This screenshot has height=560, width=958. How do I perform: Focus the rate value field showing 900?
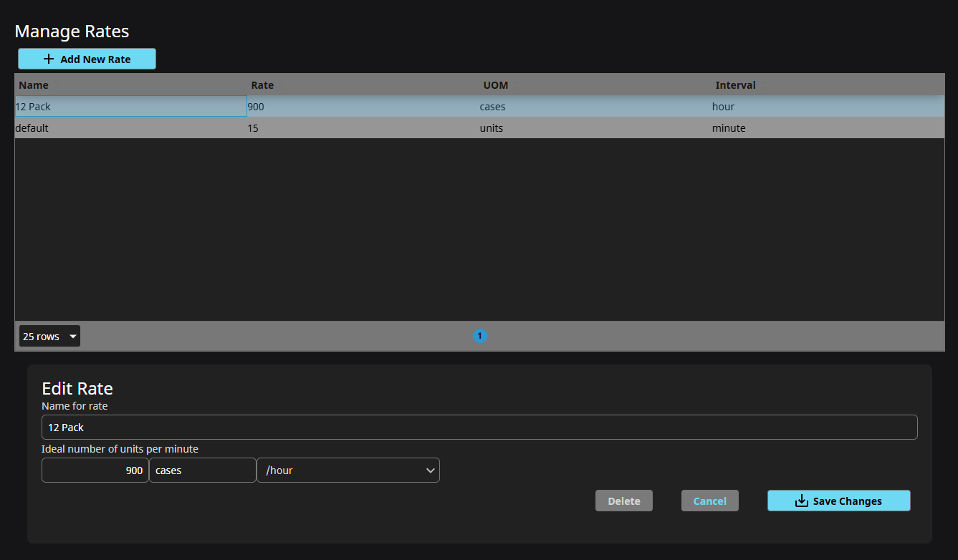tap(95, 470)
